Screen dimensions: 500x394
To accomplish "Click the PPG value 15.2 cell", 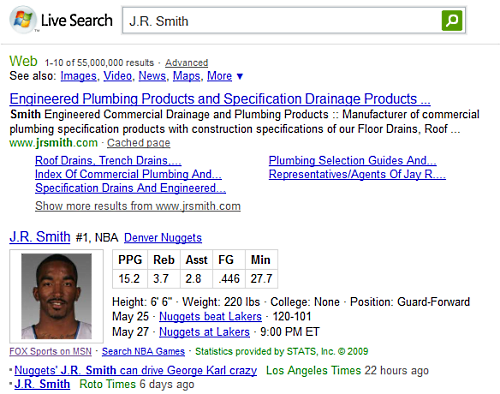I will tap(130, 279).
